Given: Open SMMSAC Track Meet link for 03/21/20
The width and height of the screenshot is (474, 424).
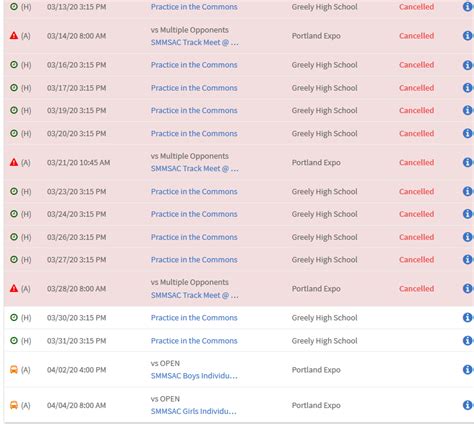Looking at the screenshot, I should click(x=195, y=169).
